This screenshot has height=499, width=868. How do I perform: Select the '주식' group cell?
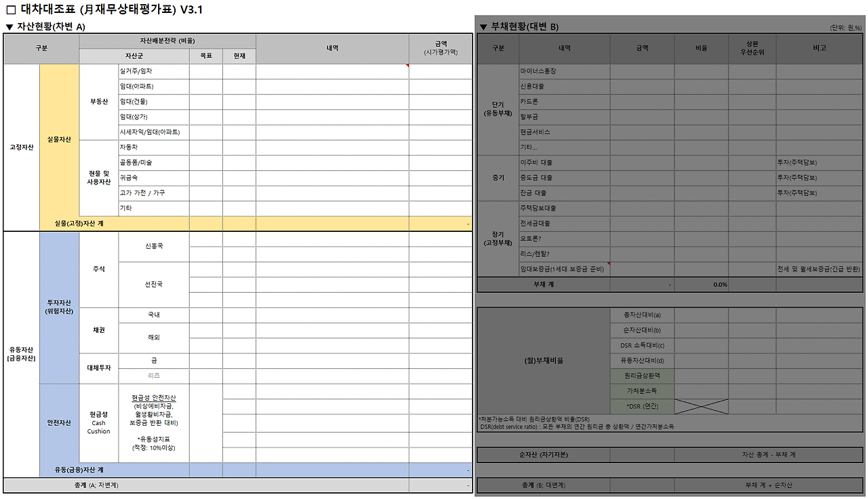point(99,269)
